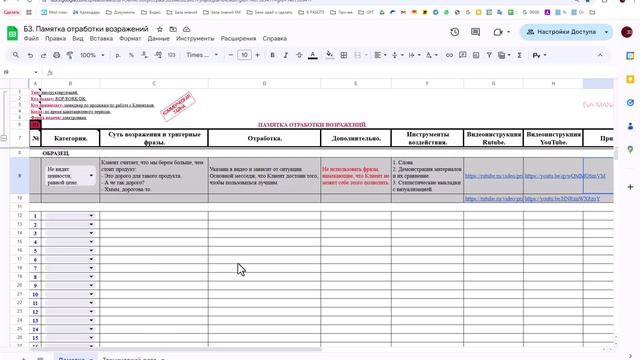The image size is (640, 360).
Task: Increase font size plus button
Action: (258, 55)
